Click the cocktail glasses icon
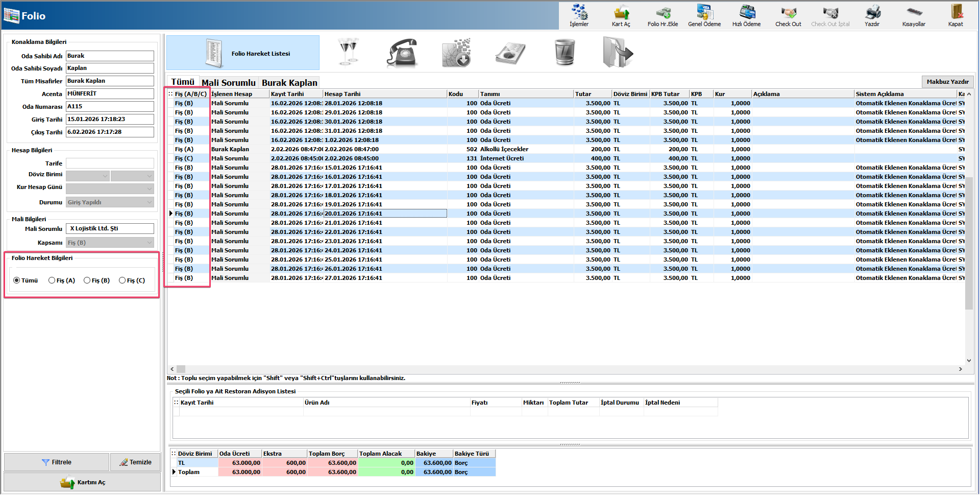Viewport: 980px width, 495px height. pyautogui.click(x=349, y=52)
